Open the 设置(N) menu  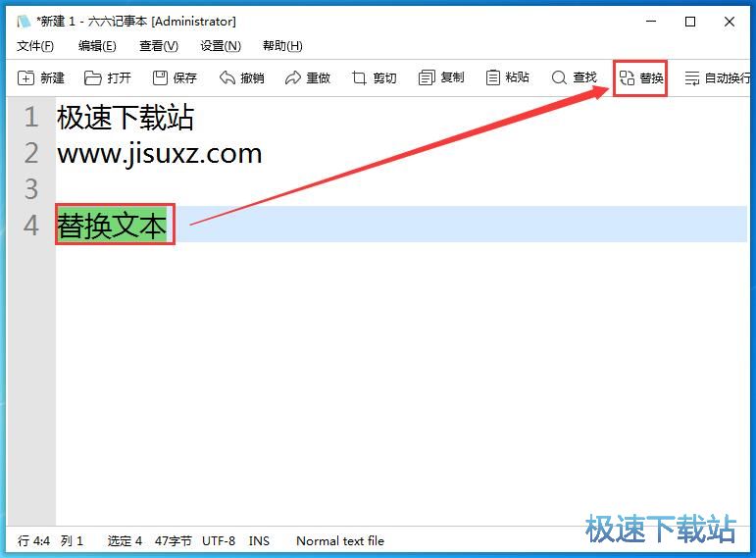[x=221, y=46]
